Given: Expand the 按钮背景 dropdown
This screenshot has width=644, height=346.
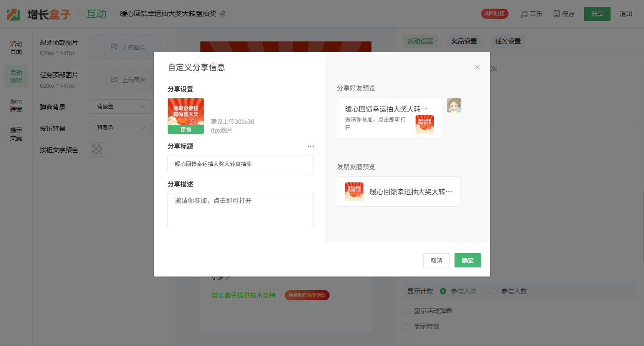Looking at the screenshot, I should coord(120,128).
